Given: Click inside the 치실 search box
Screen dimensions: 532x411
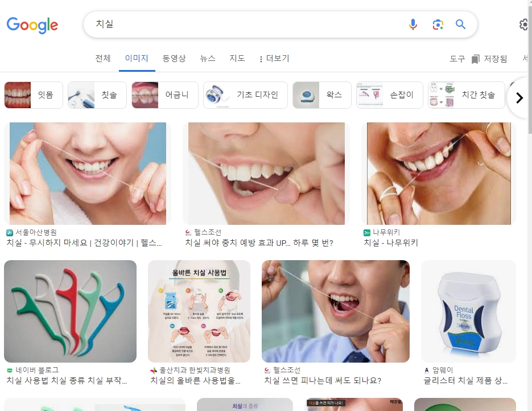Looking at the screenshot, I should coord(228,24).
